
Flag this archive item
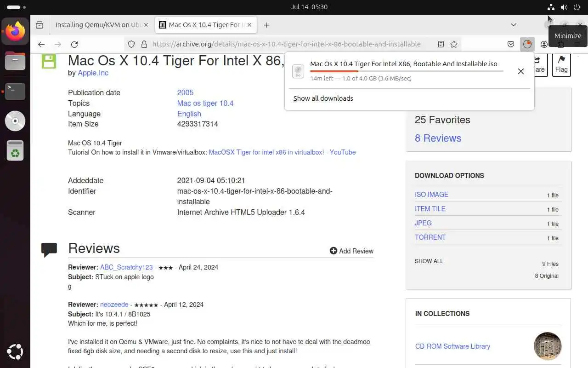tap(561, 65)
